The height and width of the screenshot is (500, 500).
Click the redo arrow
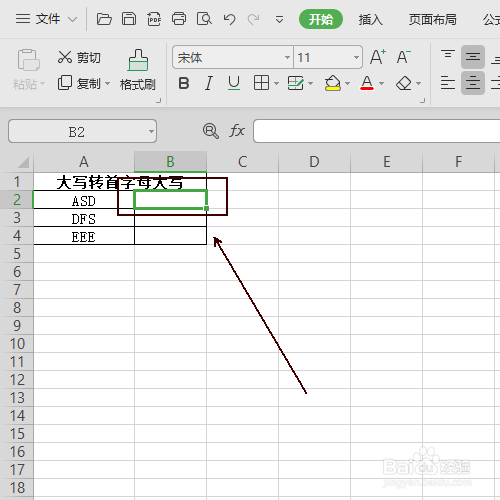253,19
